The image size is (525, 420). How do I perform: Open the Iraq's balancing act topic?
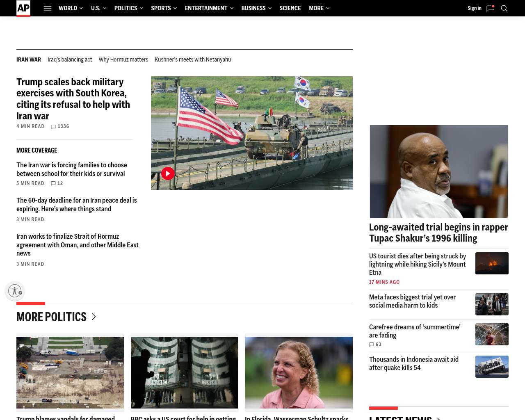click(70, 59)
